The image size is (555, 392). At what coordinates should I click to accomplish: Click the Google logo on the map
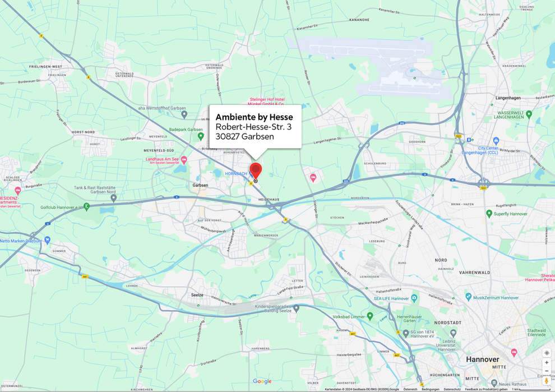[262, 381]
